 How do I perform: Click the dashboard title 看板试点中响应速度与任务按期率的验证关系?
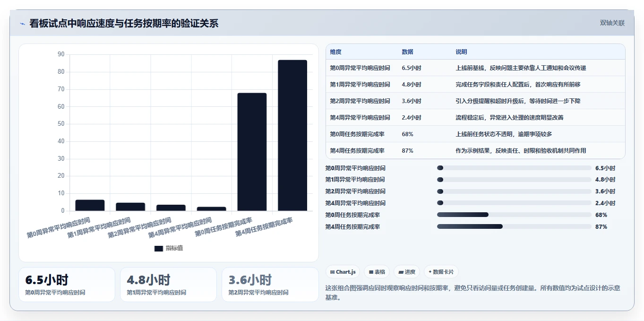pyautogui.click(x=124, y=23)
